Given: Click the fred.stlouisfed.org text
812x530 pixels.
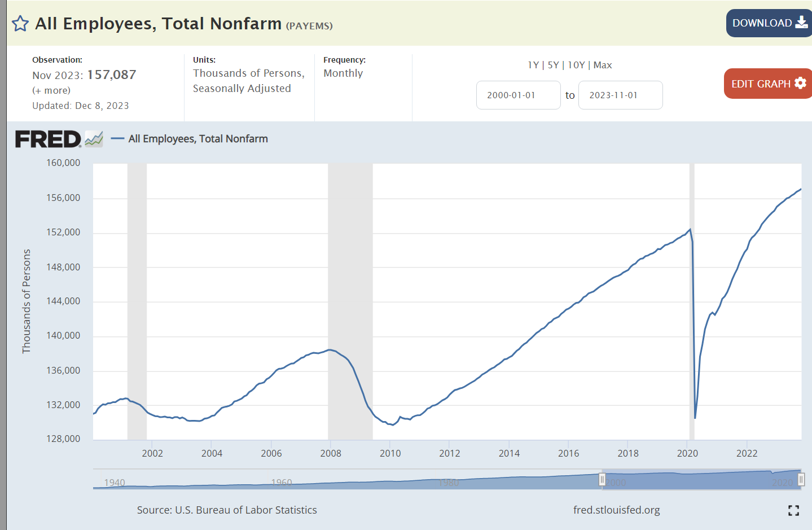Looking at the screenshot, I should coord(616,510).
